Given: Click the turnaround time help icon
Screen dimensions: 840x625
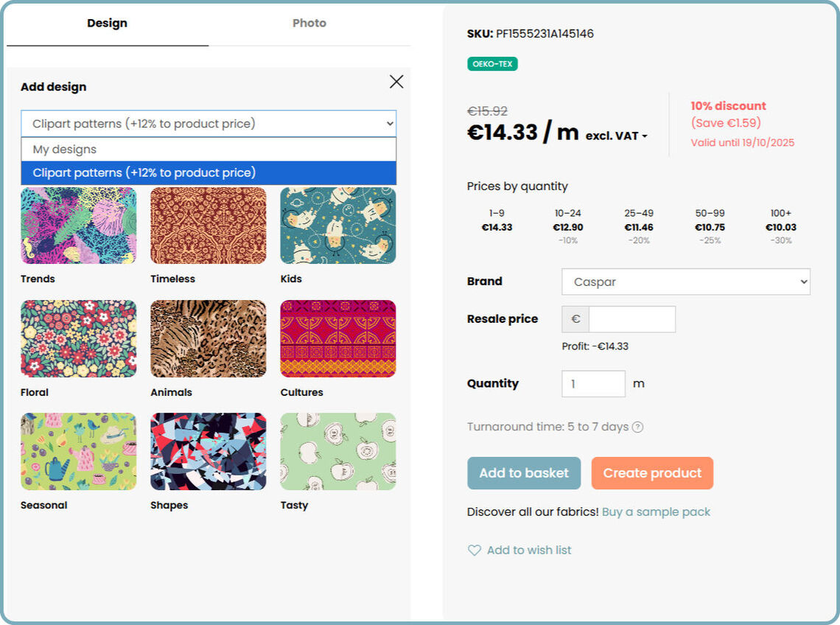Looking at the screenshot, I should tap(638, 427).
